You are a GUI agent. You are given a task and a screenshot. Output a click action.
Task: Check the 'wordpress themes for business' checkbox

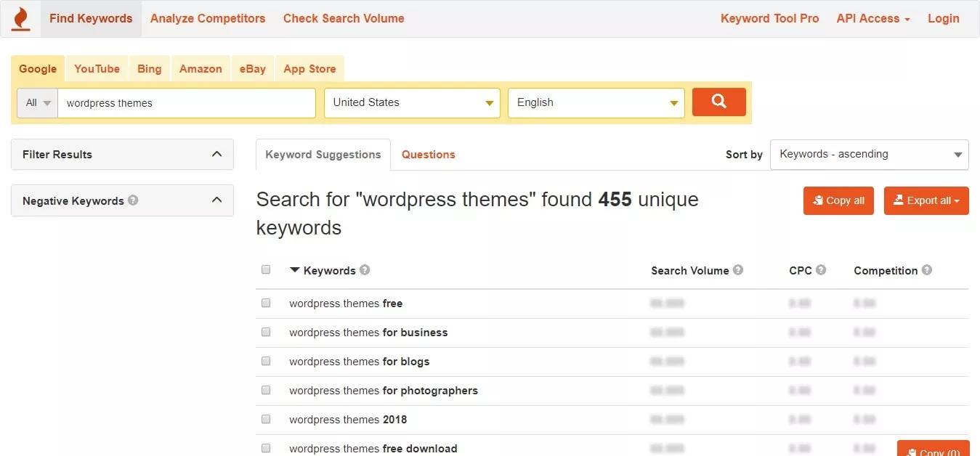click(266, 332)
